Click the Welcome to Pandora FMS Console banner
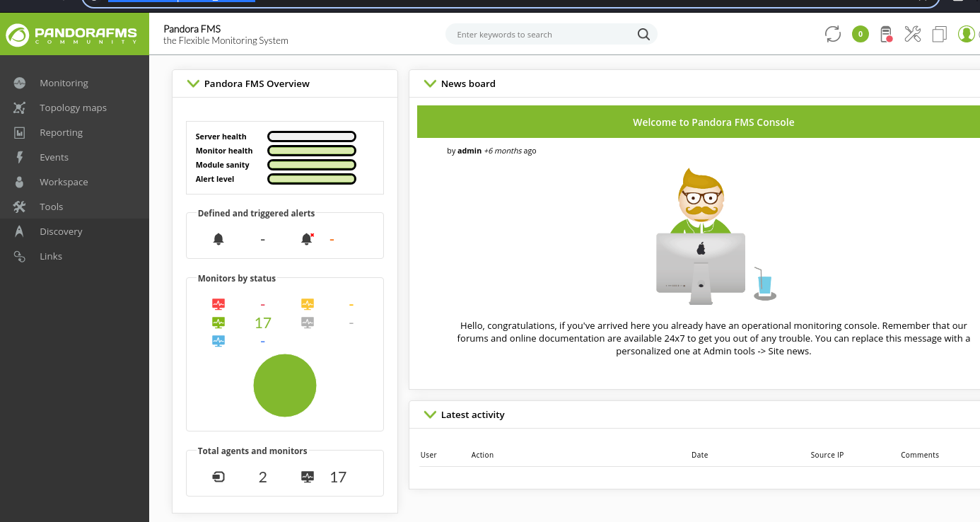The image size is (980, 522). coord(699,122)
